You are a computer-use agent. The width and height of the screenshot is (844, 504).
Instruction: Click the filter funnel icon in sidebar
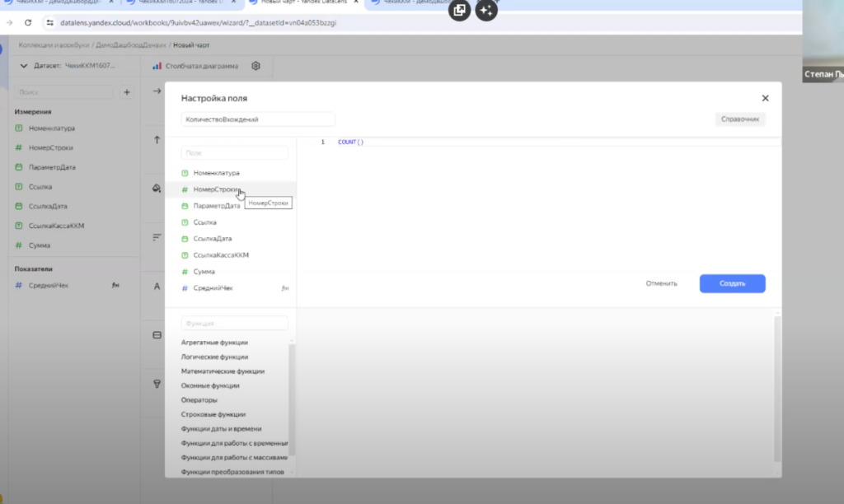[x=157, y=384]
